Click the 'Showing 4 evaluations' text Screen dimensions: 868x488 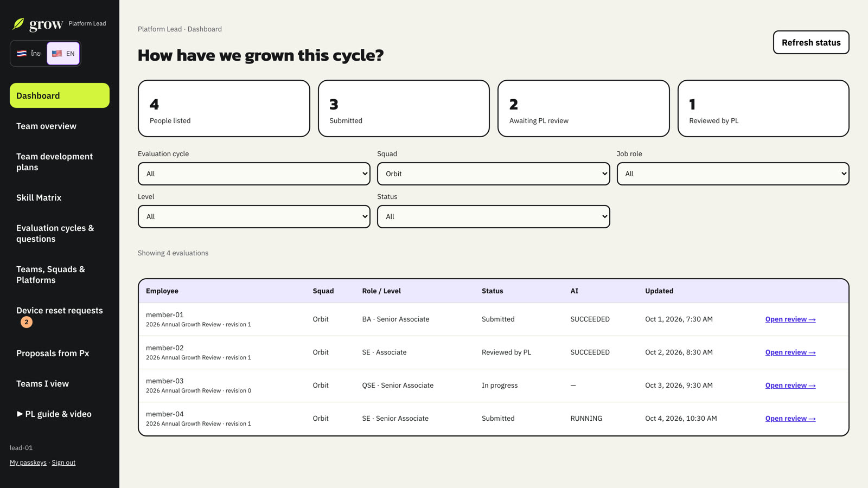[x=173, y=253]
